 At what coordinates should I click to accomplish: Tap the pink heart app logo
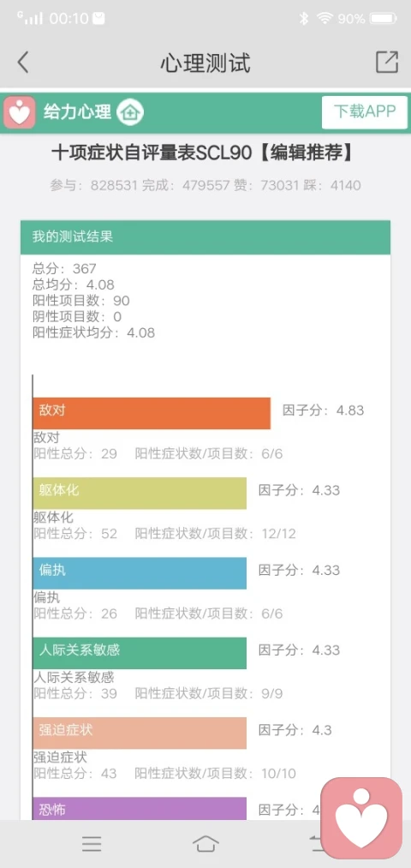(x=20, y=112)
